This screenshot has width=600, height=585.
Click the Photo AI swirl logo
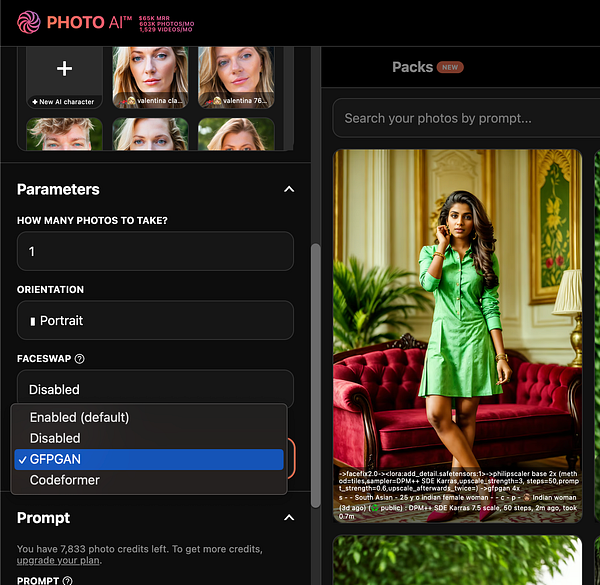tap(29, 22)
